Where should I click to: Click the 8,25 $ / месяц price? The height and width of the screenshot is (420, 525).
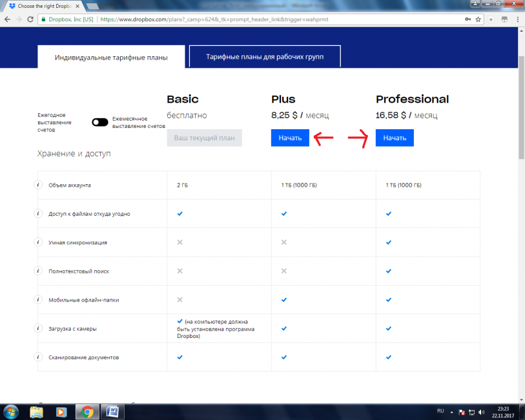(x=300, y=115)
